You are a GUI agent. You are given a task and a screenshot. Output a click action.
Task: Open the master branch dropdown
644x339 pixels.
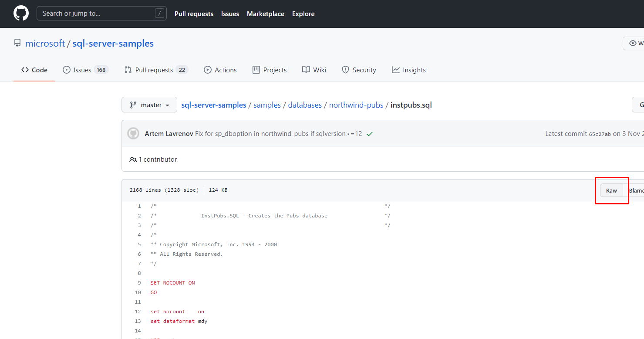(x=149, y=105)
